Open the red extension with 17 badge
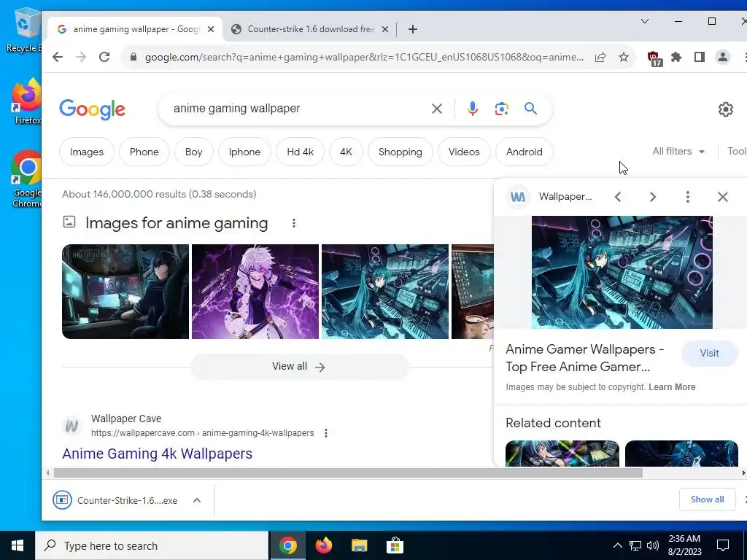 tap(654, 58)
